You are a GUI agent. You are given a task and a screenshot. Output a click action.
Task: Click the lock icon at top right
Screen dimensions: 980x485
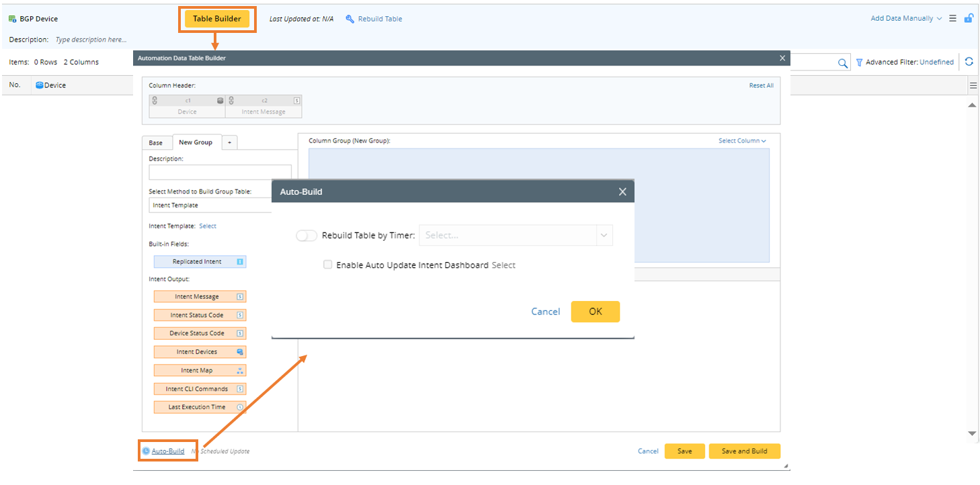pos(969,18)
